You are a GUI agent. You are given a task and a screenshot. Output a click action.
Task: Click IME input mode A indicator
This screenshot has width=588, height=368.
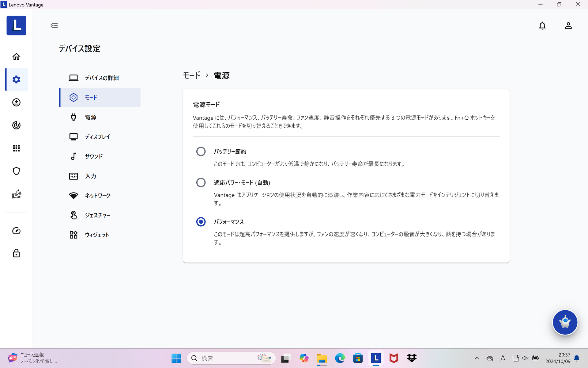(503, 358)
